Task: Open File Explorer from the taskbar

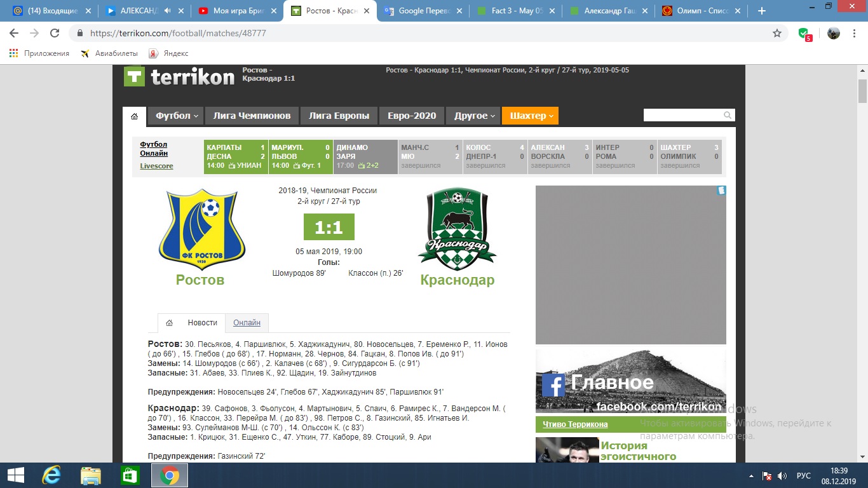Action: [x=91, y=475]
